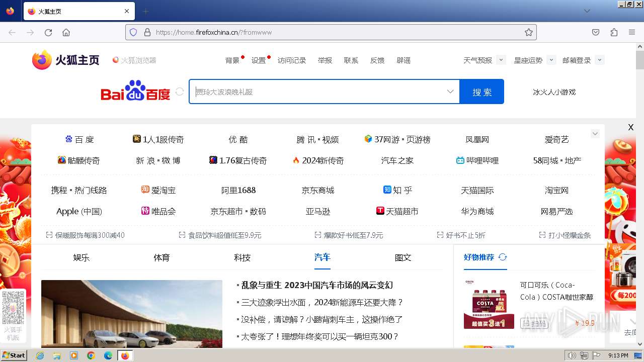Click the 搜索 search button
The height and width of the screenshot is (362, 644).
click(481, 92)
